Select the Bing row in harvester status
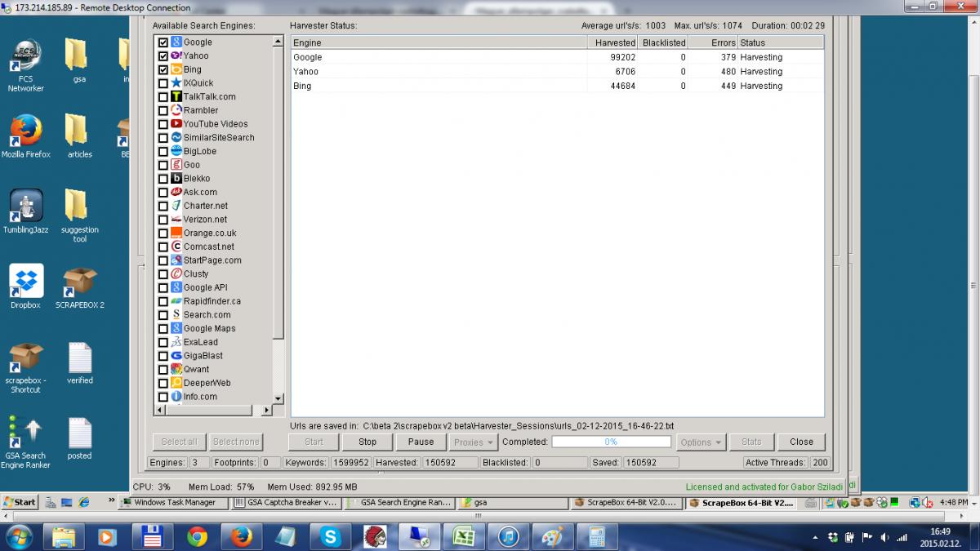The width and height of the screenshot is (980, 551). point(558,85)
